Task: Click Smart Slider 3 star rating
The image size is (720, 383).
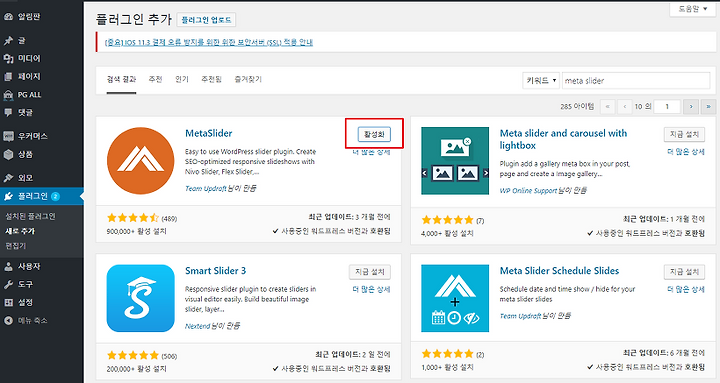Action: point(133,355)
